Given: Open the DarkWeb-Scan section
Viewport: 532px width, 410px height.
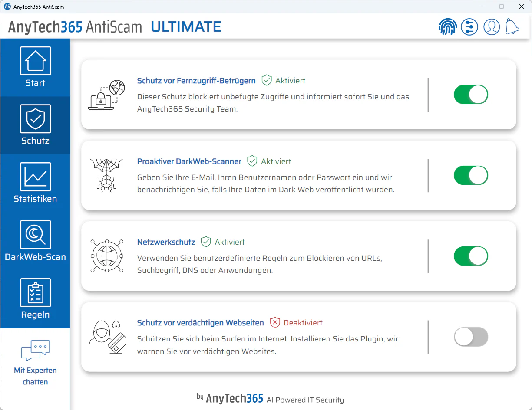Looking at the screenshot, I should pos(35,241).
